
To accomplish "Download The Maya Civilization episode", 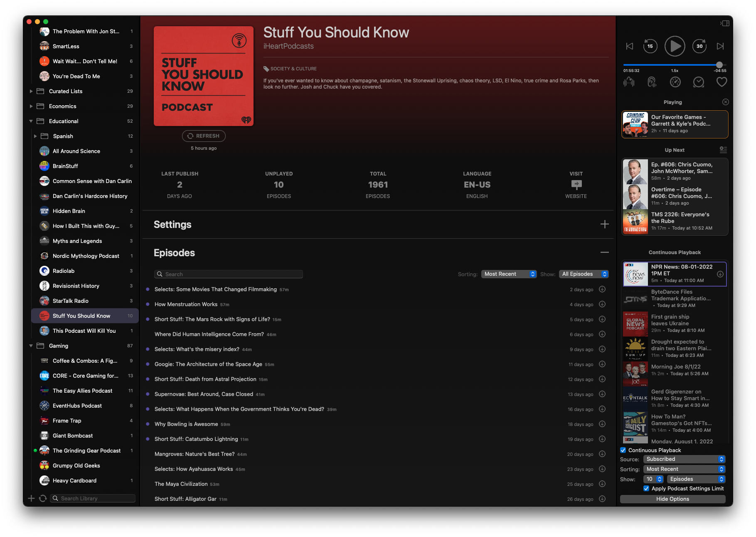I will point(602,484).
